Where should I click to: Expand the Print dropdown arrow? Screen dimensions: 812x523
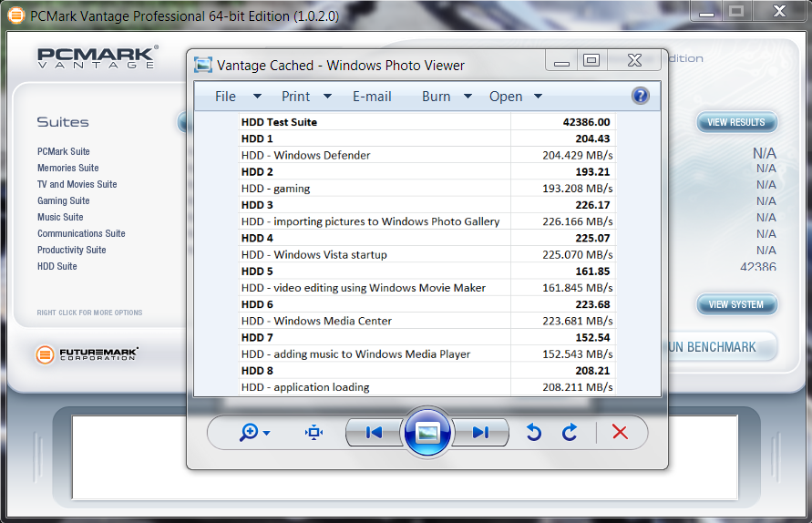327,97
